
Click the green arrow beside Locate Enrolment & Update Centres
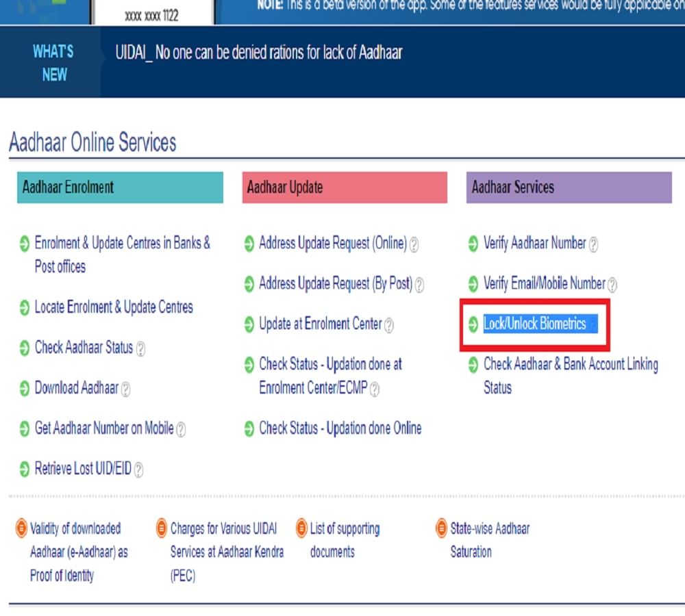pos(23,307)
